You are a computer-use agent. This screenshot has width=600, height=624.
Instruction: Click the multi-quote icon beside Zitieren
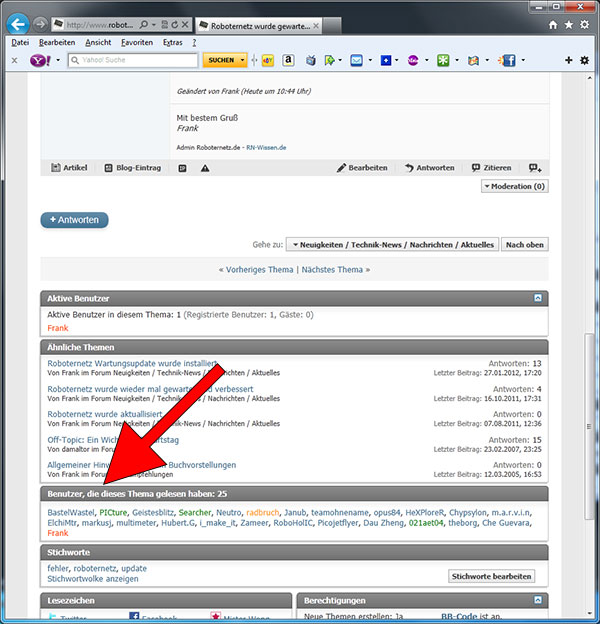click(x=535, y=168)
